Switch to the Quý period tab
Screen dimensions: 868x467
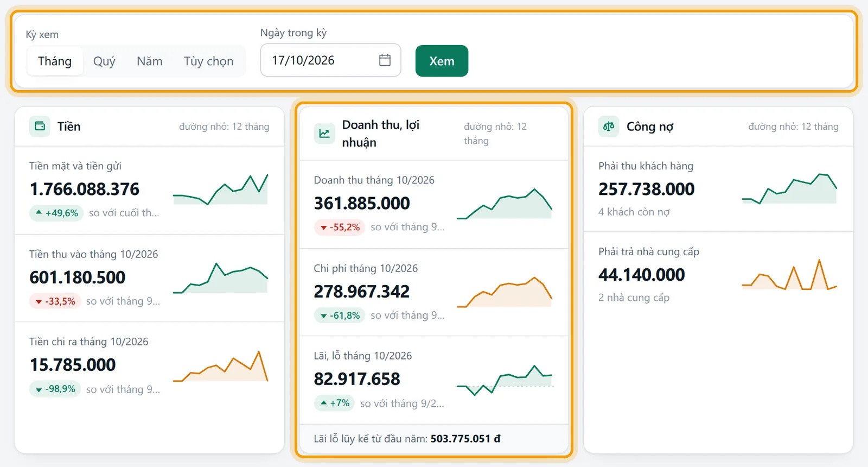(104, 61)
